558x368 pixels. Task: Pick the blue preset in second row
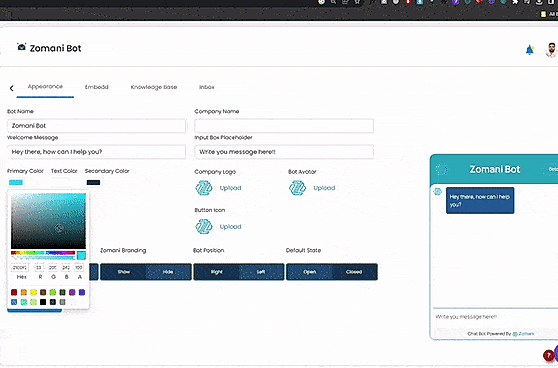pos(14,302)
